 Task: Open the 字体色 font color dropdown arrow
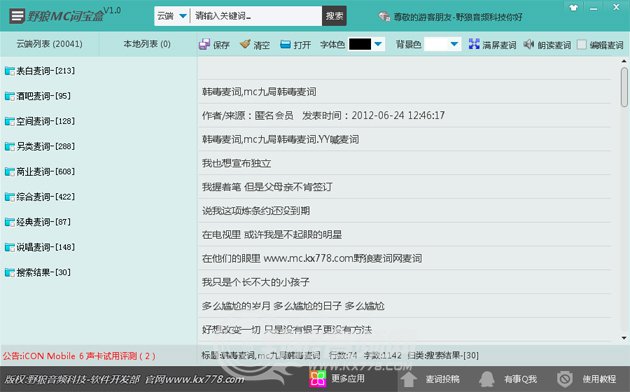[x=378, y=44]
